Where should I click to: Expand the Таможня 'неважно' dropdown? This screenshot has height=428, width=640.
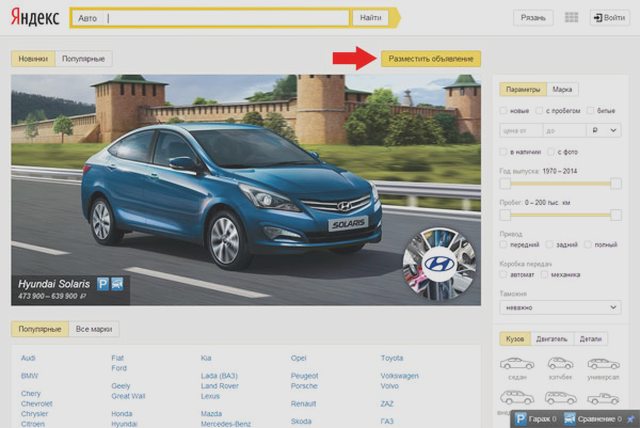(560, 308)
